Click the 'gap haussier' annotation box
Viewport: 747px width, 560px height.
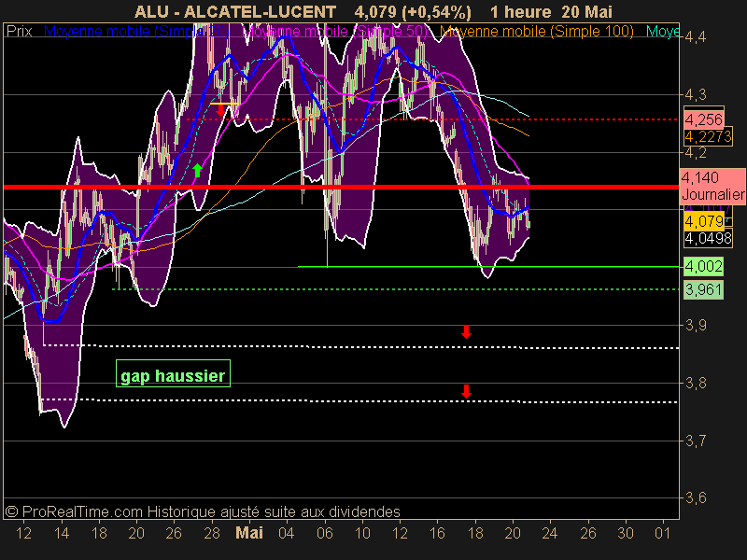(173, 373)
